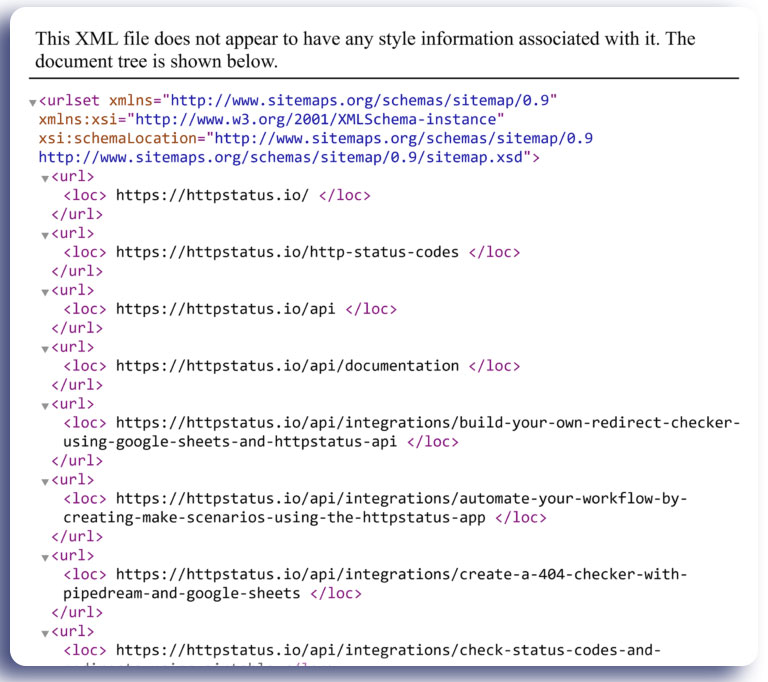Collapse the url node containing api/documentation
Viewport: 768px width, 682px height.
(45, 349)
